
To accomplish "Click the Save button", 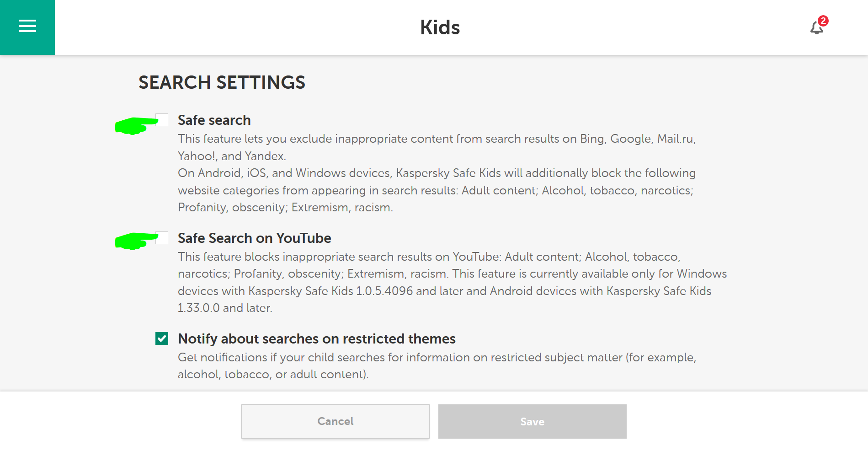I will (533, 421).
